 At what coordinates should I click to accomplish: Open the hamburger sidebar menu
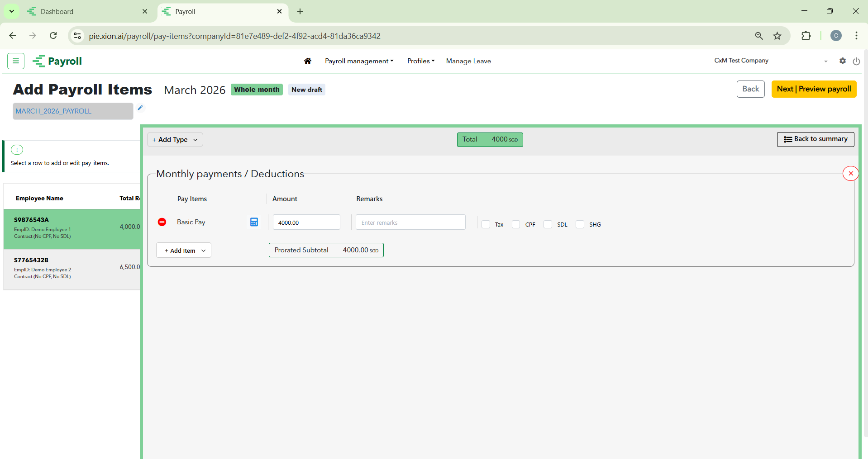[x=16, y=61]
